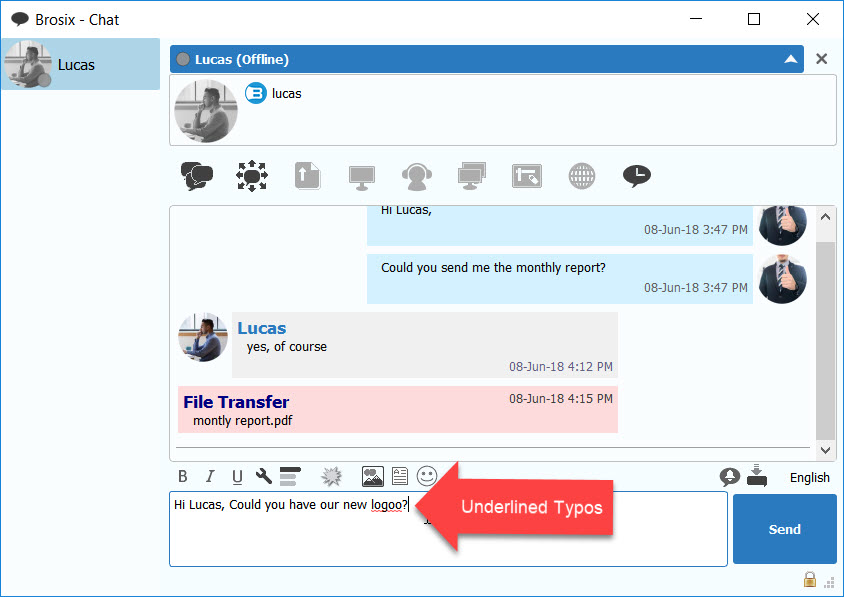Open the whiteboard icon
The width and height of the screenshot is (844, 597).
tap(526, 176)
